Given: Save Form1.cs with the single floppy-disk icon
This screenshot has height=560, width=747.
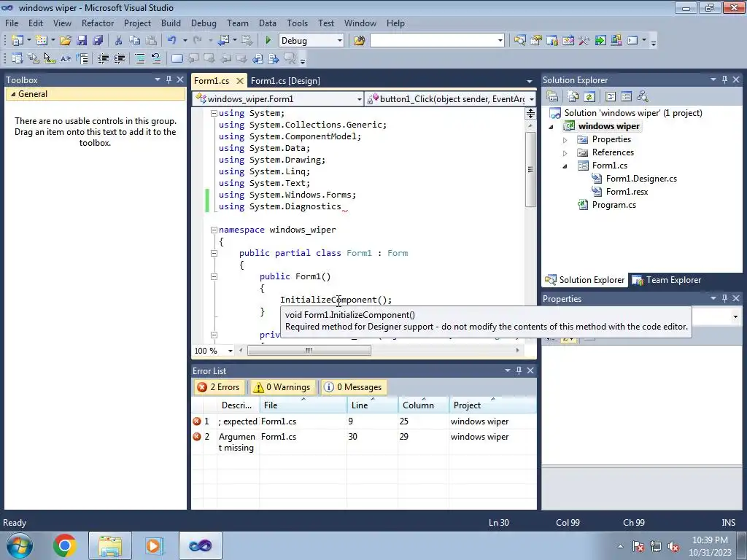Looking at the screenshot, I should [x=82, y=41].
